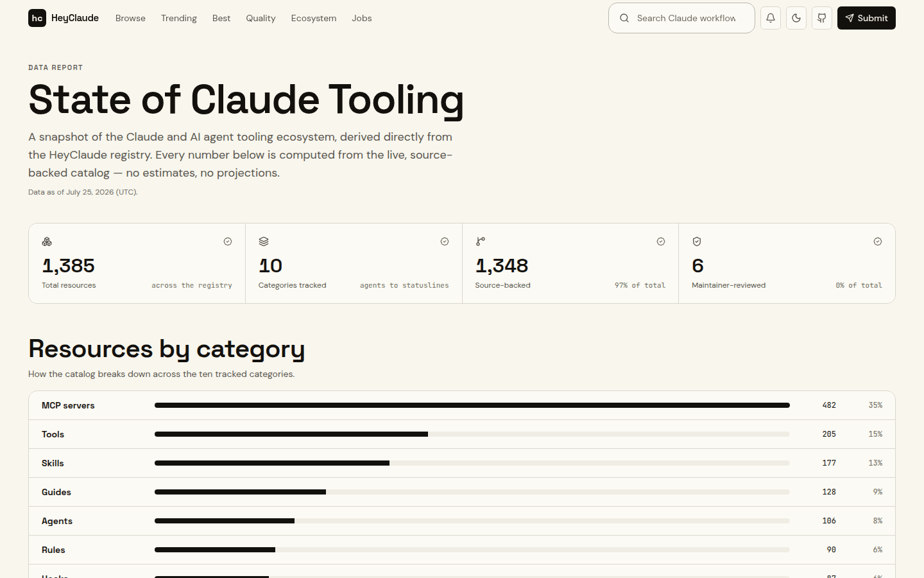
Task: Click the 1,348 source-backed value
Action: [502, 265]
